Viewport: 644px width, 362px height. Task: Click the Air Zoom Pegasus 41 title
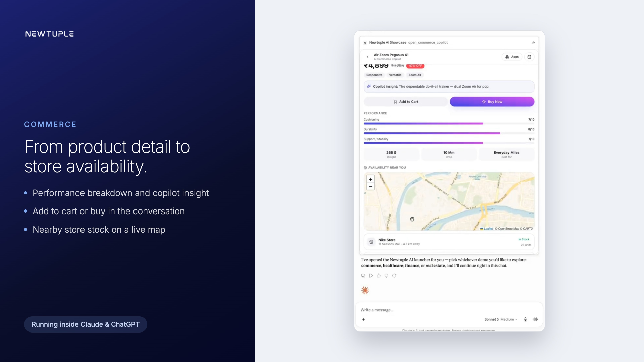(391, 55)
